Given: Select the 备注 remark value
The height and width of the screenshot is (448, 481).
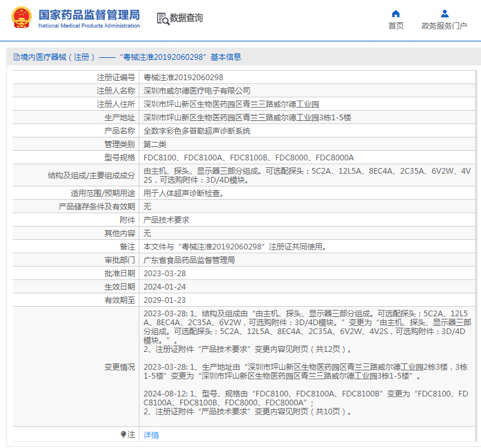Looking at the screenshot, I should 235,247.
